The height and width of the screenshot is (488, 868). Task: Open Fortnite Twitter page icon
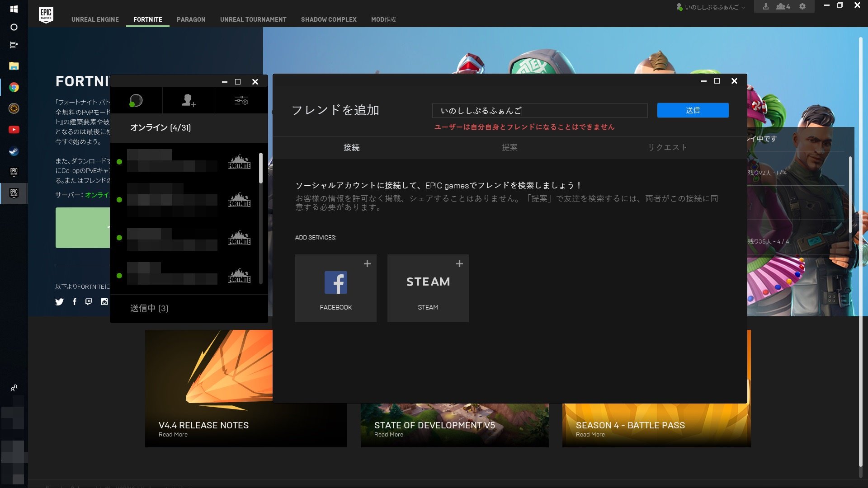pos(59,302)
